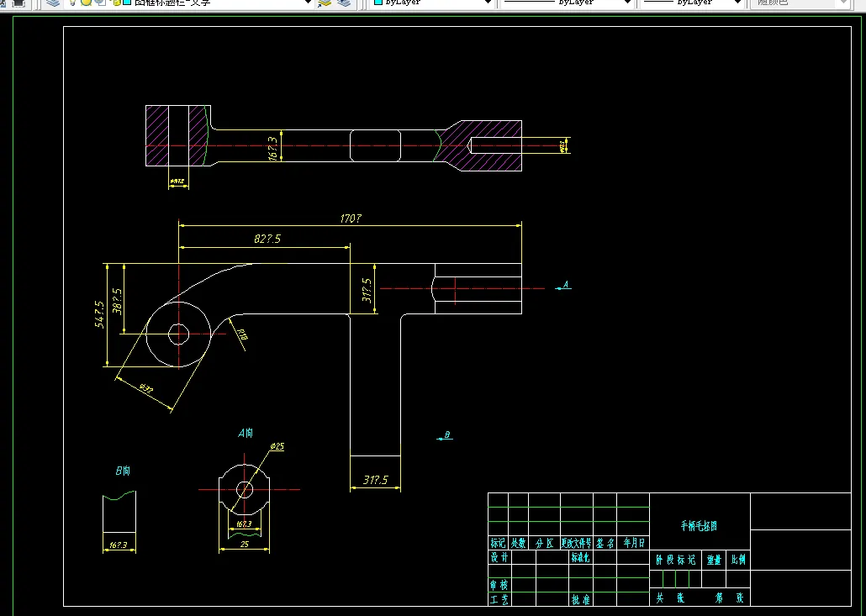Click the 阶段标记 title block cell
This screenshot has width=866, height=616.
click(675, 560)
